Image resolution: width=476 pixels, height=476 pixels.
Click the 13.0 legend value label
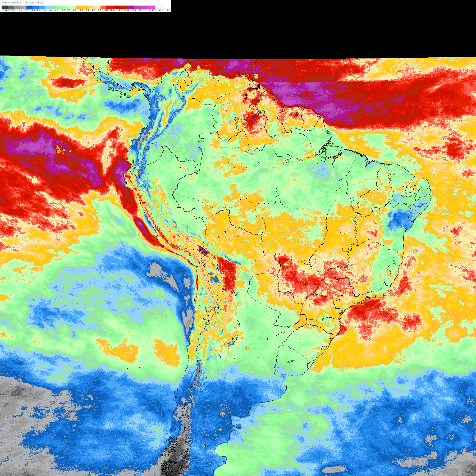tap(168, 10)
